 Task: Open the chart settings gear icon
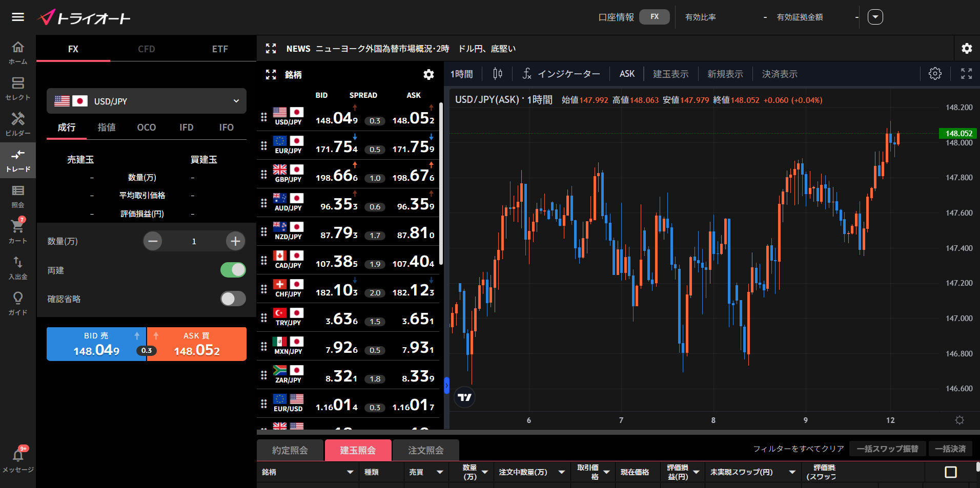pyautogui.click(x=935, y=74)
